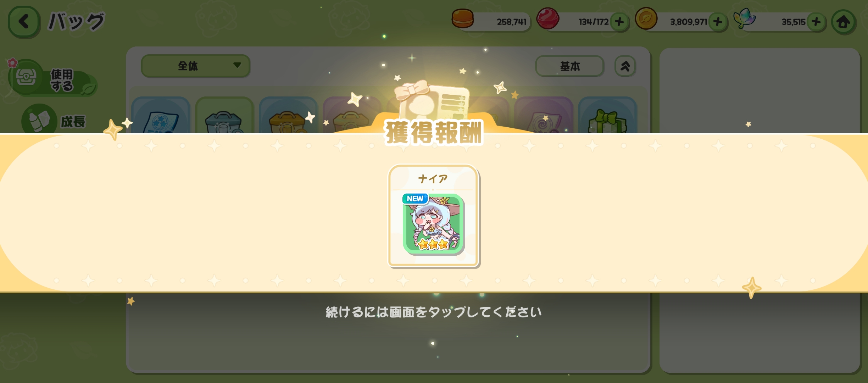Tap the continue prompt text
This screenshot has height=383, width=868.
434,312
